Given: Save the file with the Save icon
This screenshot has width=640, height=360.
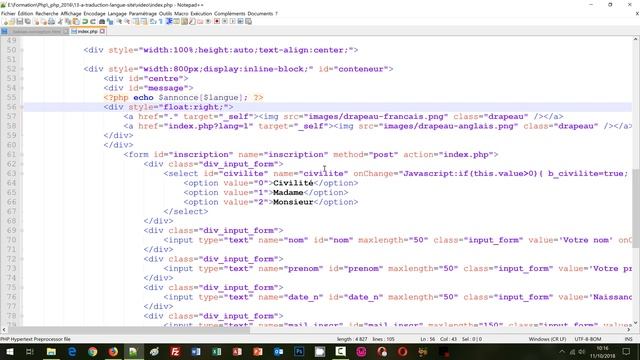Looking at the screenshot, I should point(20,22).
